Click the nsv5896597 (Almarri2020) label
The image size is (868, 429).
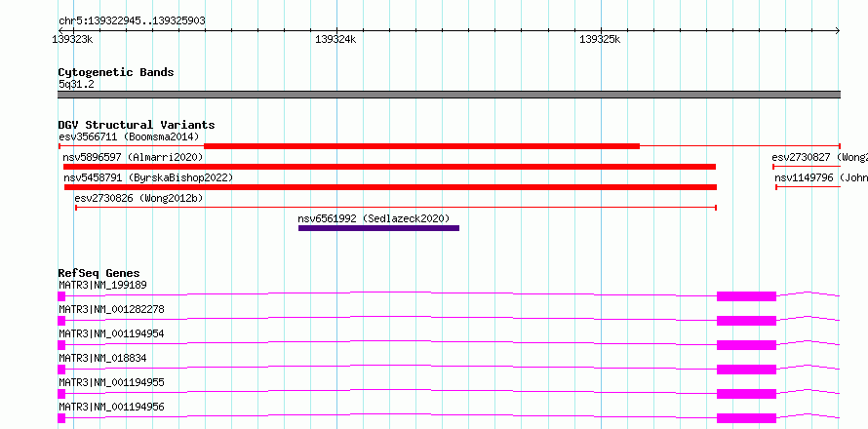[133, 157]
